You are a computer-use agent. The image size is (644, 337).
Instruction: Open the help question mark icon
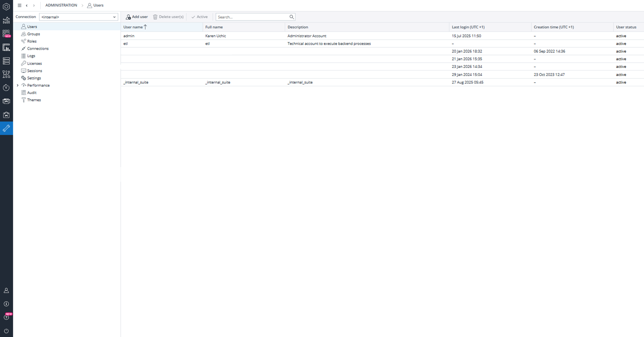(x=6, y=317)
